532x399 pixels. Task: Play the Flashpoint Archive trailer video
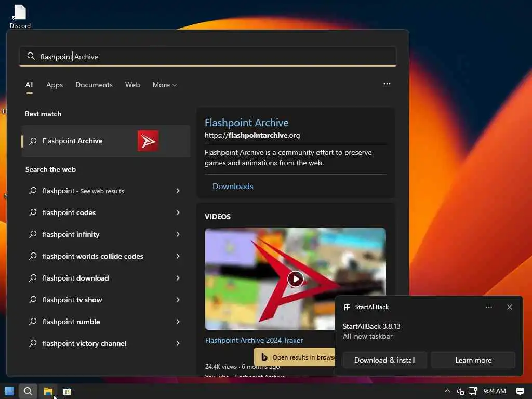296,279
